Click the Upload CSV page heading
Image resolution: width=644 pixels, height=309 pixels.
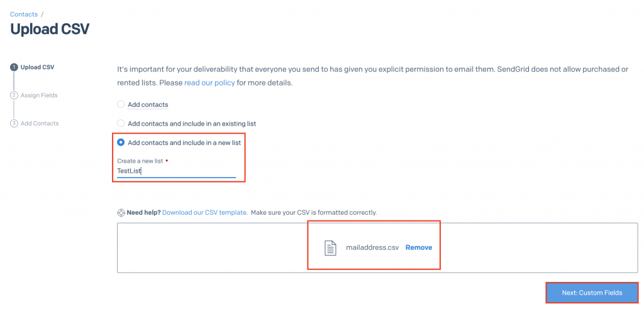50,30
